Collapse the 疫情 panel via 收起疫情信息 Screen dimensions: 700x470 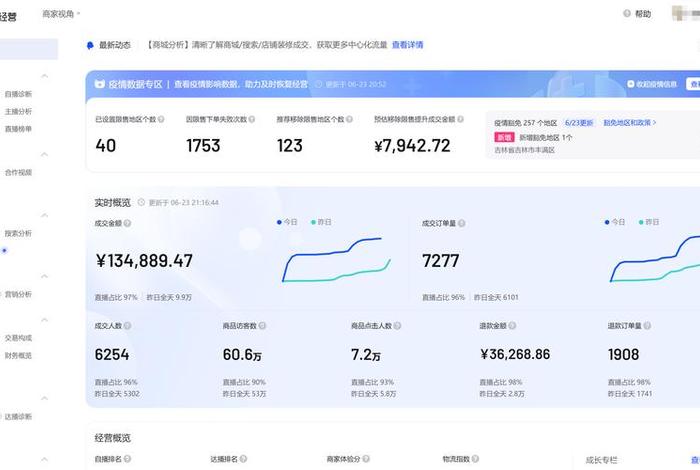652,84
